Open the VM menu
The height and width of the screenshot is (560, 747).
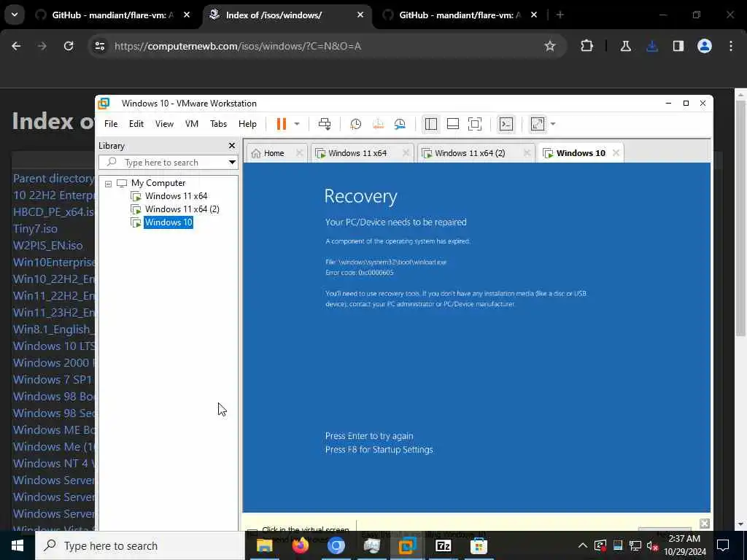pos(192,124)
